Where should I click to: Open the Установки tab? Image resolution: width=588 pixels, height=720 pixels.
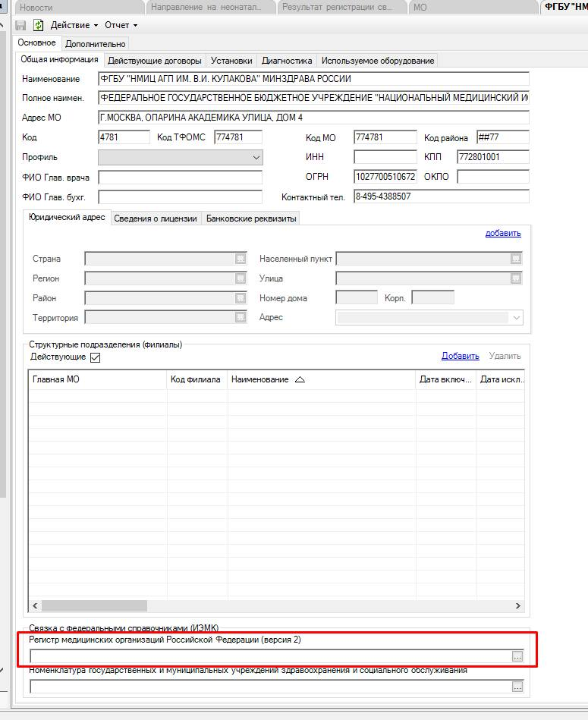tap(231, 61)
